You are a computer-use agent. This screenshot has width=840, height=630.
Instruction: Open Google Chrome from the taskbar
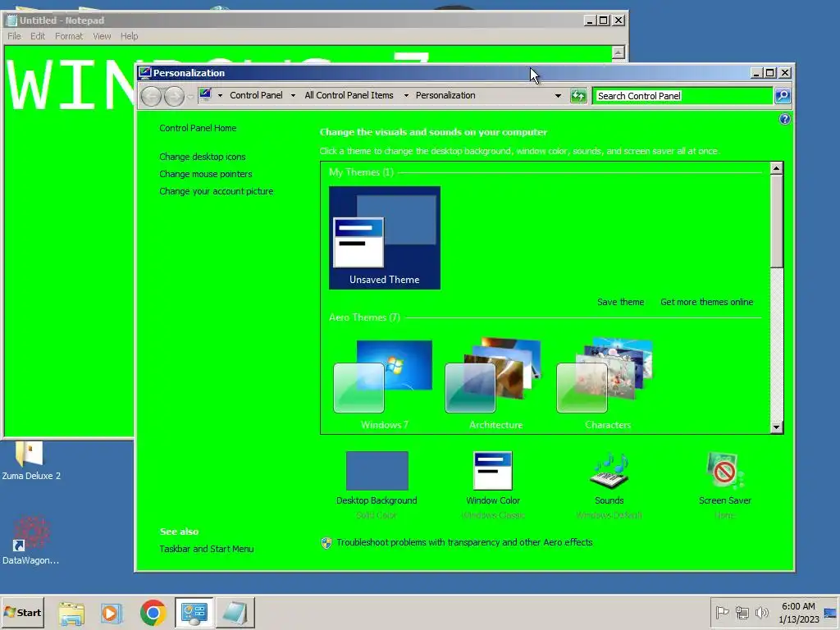click(153, 612)
